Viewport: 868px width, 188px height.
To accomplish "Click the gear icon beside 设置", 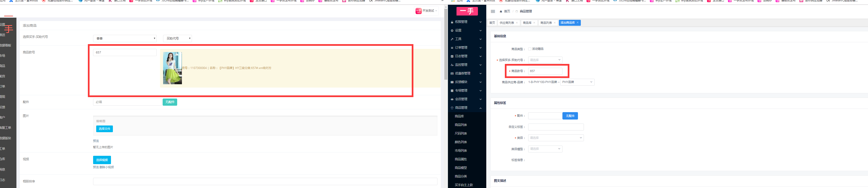I will tap(452, 31).
